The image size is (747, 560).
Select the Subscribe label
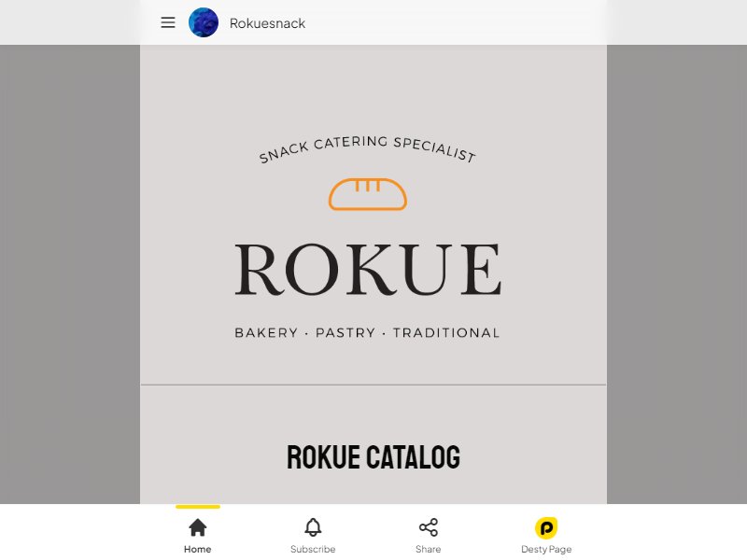click(313, 549)
